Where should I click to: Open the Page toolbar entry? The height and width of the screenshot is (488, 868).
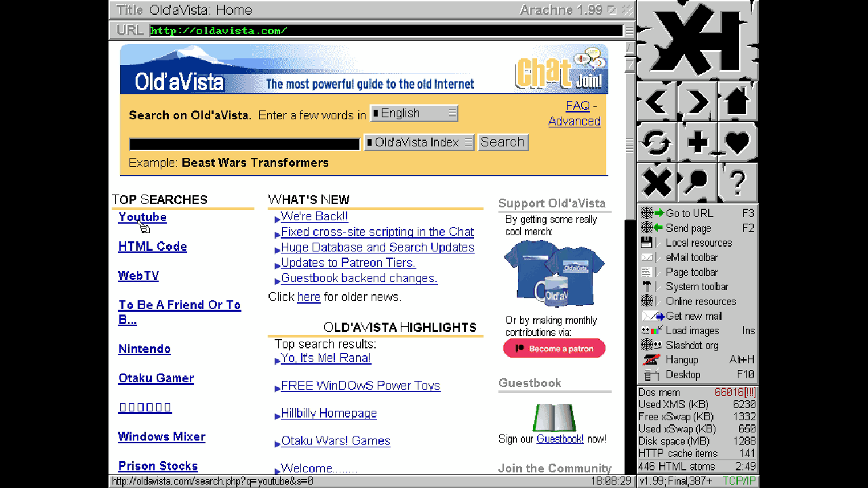point(697,272)
